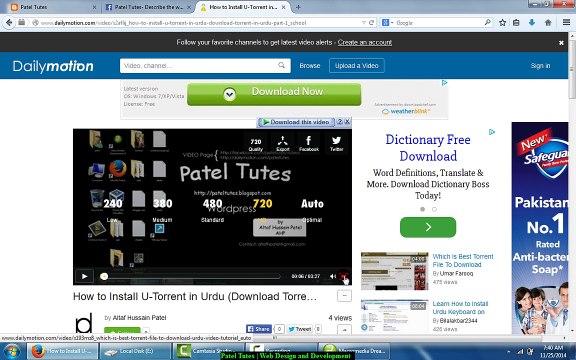Open the downloads arrow icon

pyautogui.click(x=532, y=23)
